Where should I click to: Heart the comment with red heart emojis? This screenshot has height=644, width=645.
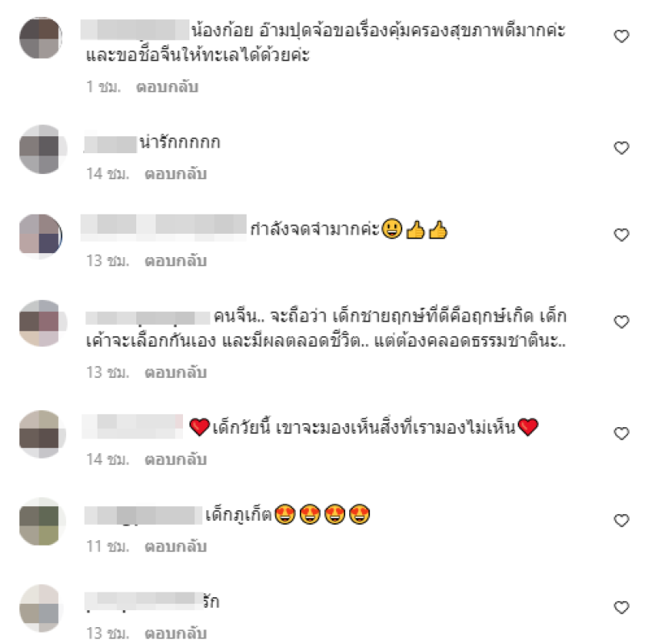pyautogui.click(x=621, y=434)
